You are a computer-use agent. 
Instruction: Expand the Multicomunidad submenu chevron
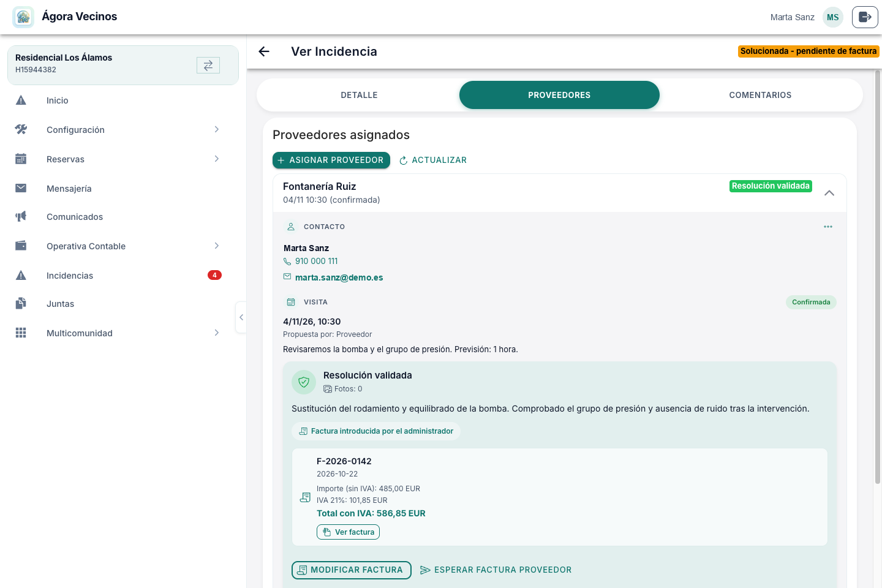click(217, 333)
